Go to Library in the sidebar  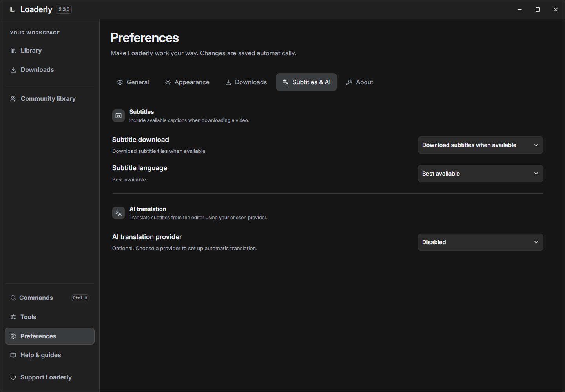click(x=50, y=51)
